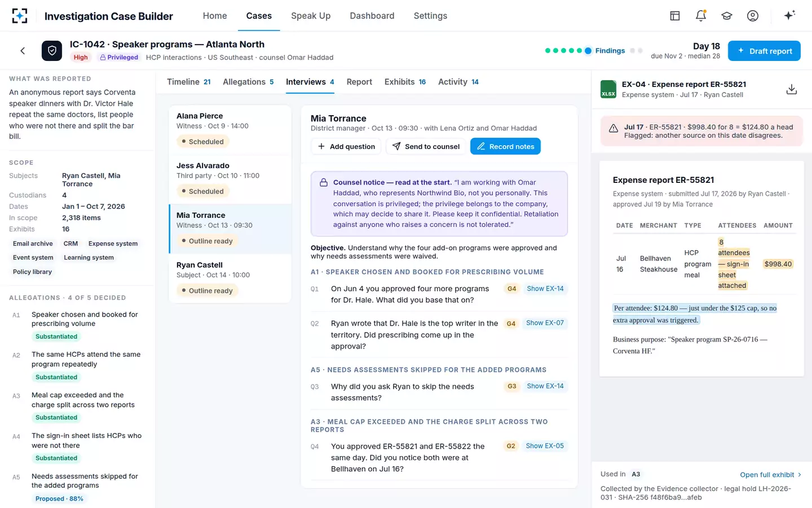The image size is (812, 508).
Task: Click the Bellhaven Steakhouse merchant cell
Action: pyautogui.click(x=659, y=264)
